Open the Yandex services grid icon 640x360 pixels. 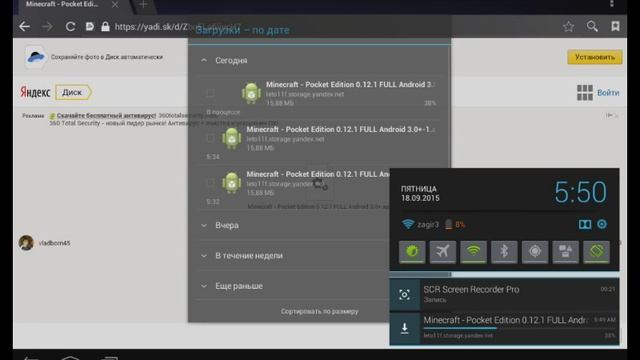click(x=584, y=93)
